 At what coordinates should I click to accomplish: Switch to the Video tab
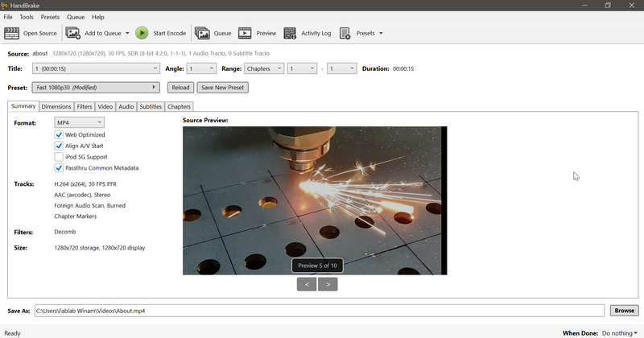105,106
